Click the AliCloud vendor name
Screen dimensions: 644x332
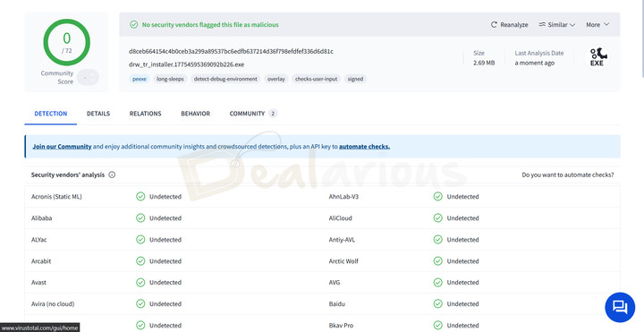340,217
